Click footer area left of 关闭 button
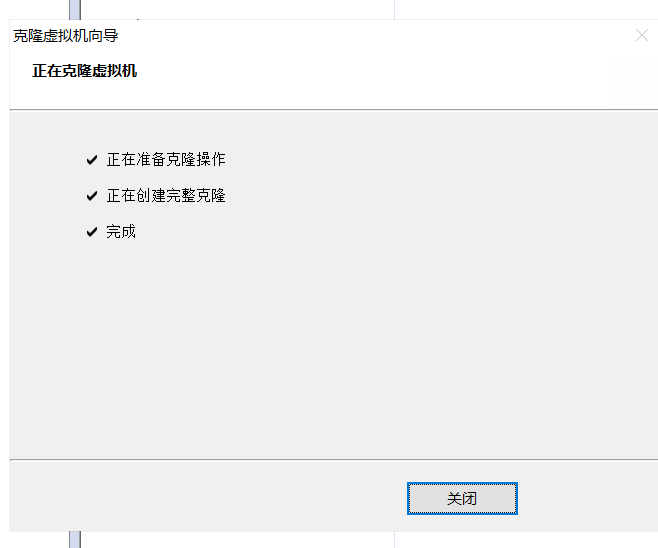This screenshot has height=548, width=658. tap(208, 497)
